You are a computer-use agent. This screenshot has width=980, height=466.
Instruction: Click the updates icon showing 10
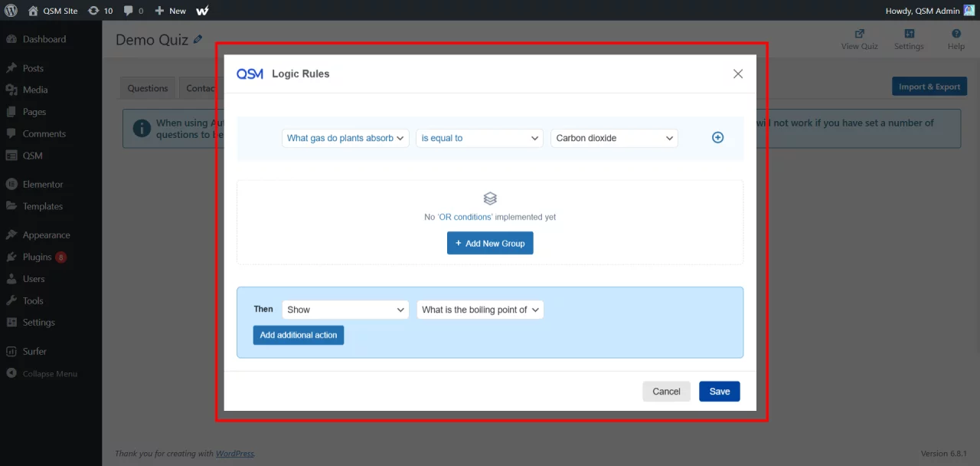100,11
